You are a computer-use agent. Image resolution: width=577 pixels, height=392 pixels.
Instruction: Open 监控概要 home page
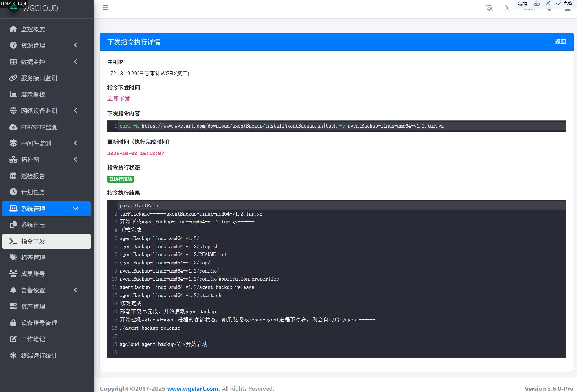(33, 29)
